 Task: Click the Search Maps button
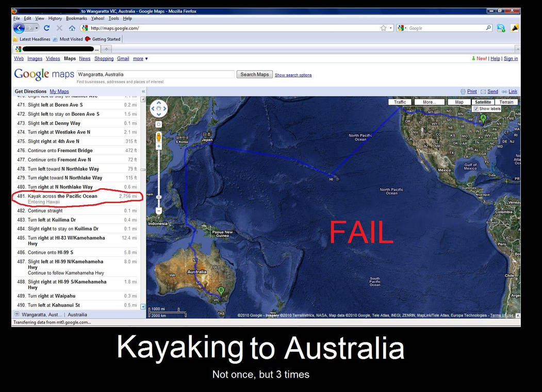click(x=254, y=74)
